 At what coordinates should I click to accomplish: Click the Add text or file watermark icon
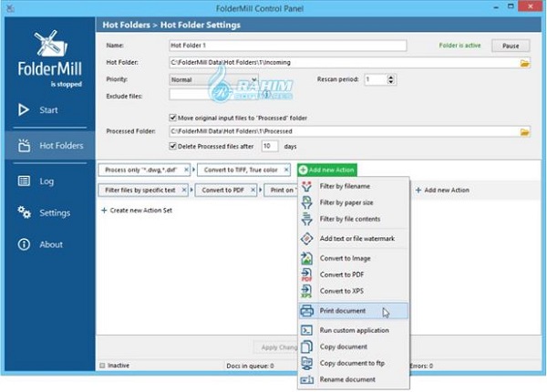click(306, 239)
